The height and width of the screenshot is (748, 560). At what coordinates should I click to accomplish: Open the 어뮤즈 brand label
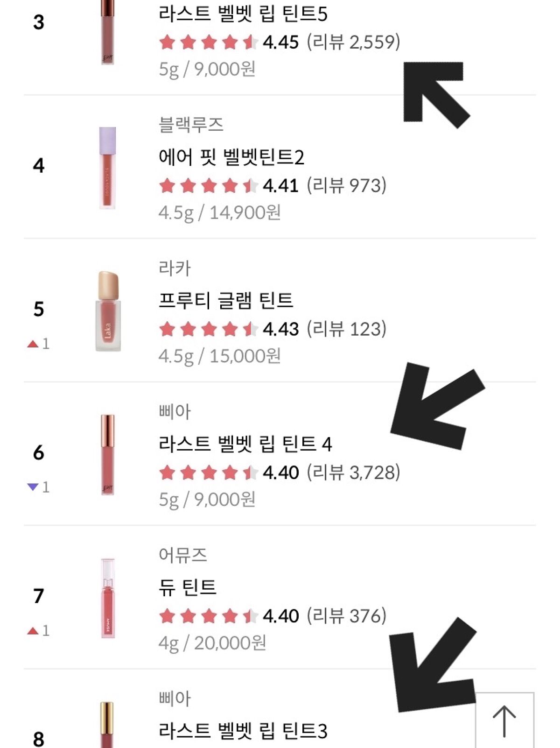pos(183,555)
